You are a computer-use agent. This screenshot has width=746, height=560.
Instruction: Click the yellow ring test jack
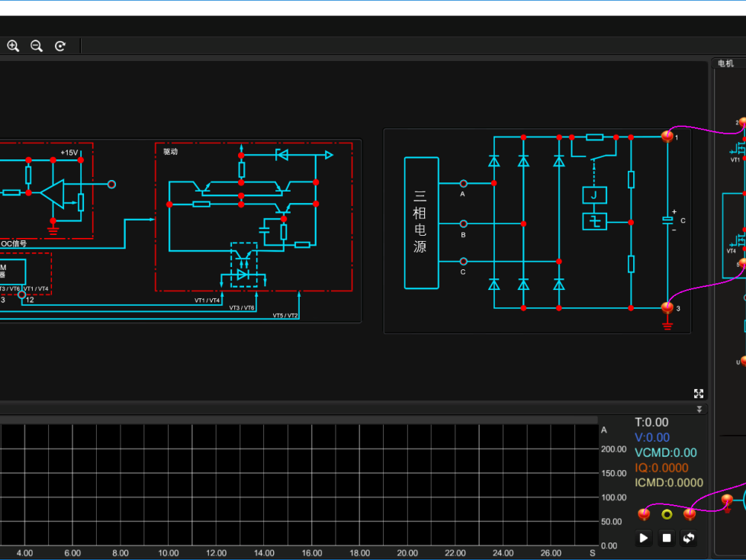(x=667, y=514)
